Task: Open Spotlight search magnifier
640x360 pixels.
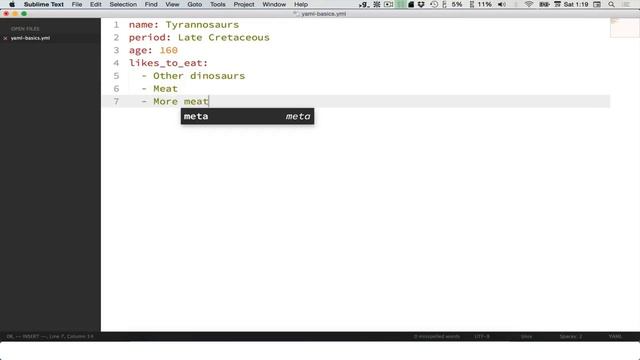Action: [x=611, y=4]
